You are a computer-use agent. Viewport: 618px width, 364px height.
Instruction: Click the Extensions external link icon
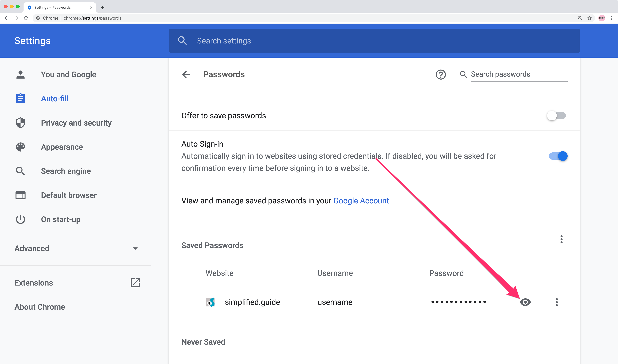tap(135, 283)
